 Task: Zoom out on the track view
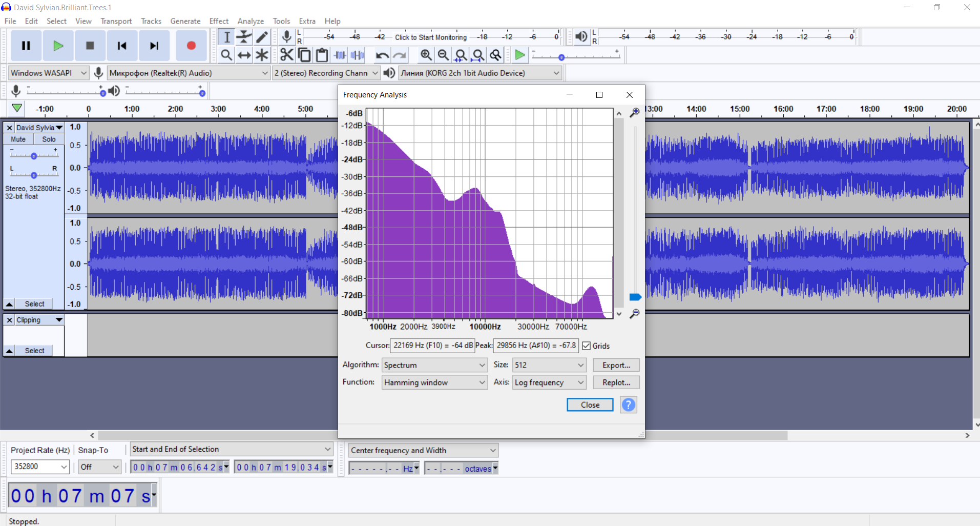coord(443,55)
